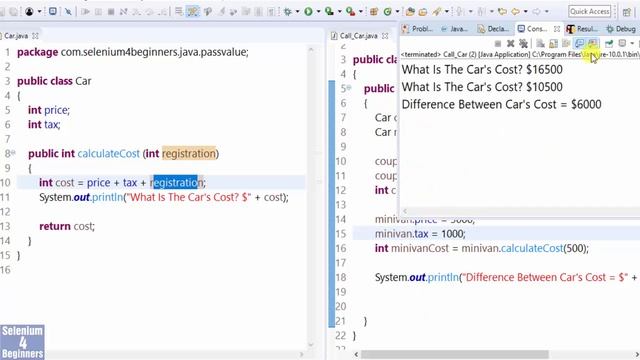This screenshot has height=360, width=640.
Task: Click Remove All Terminated Launches icon
Action: tap(523, 43)
